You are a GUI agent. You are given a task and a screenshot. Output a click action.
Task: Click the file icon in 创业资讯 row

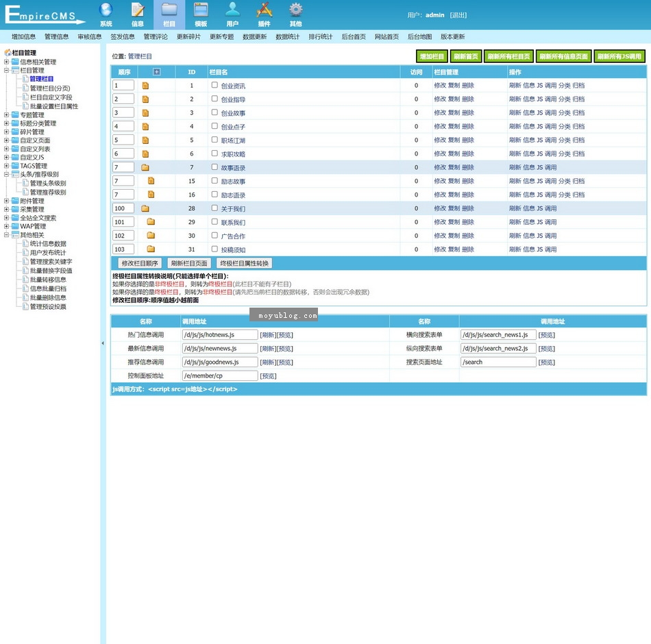145,86
